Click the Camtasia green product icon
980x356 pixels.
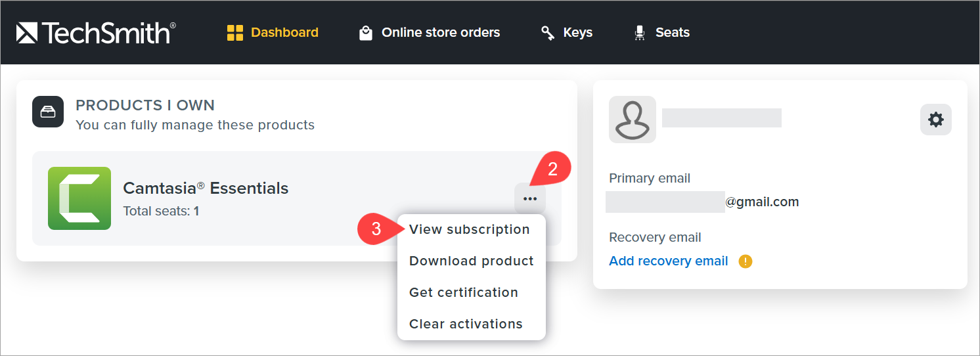point(79,198)
